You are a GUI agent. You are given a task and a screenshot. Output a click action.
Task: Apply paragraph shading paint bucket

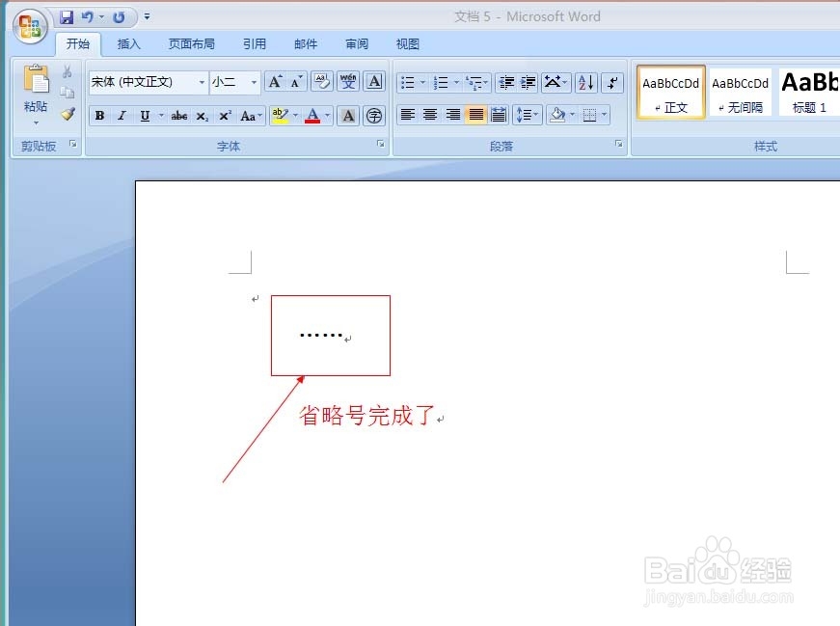pyautogui.click(x=557, y=115)
